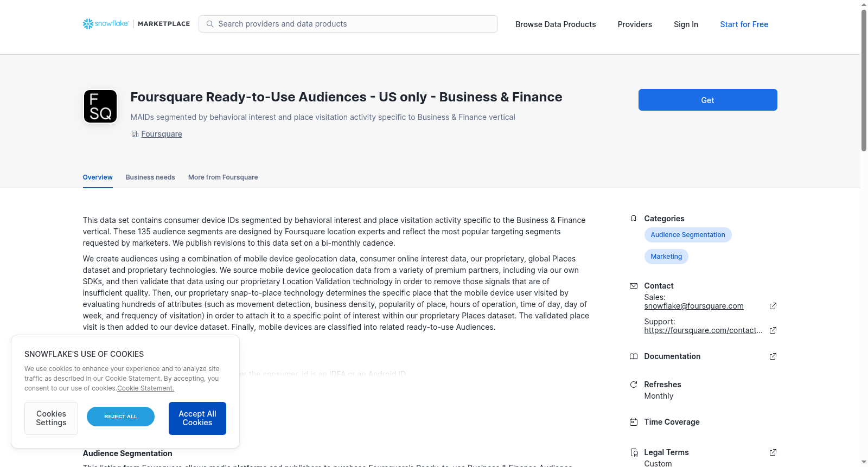
Task: Open the Cookie Statement link
Action: coord(146,388)
